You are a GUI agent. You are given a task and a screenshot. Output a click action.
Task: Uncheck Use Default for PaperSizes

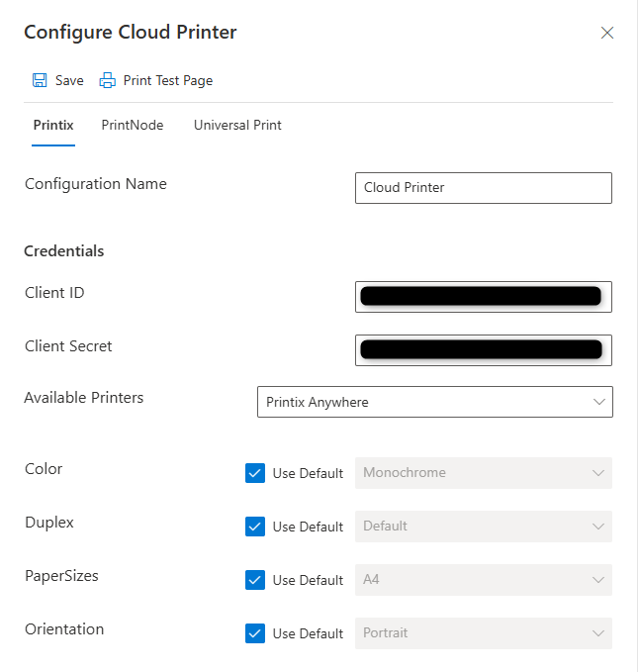click(255, 580)
